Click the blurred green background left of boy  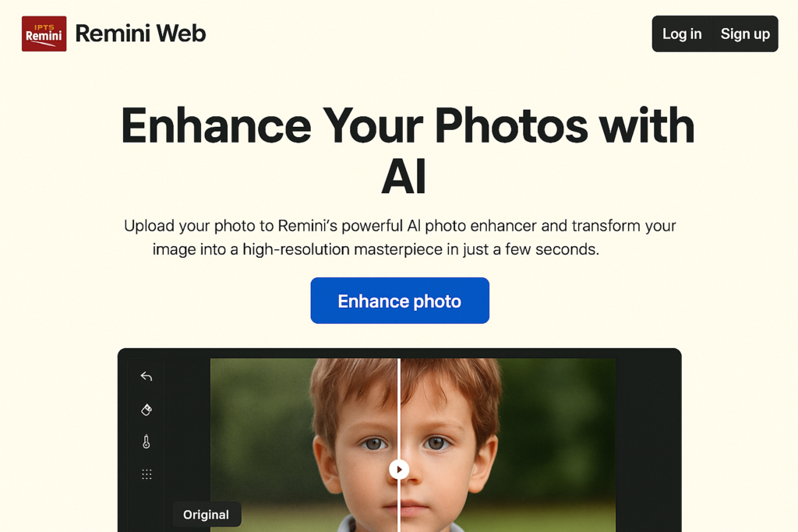(x=260, y=422)
